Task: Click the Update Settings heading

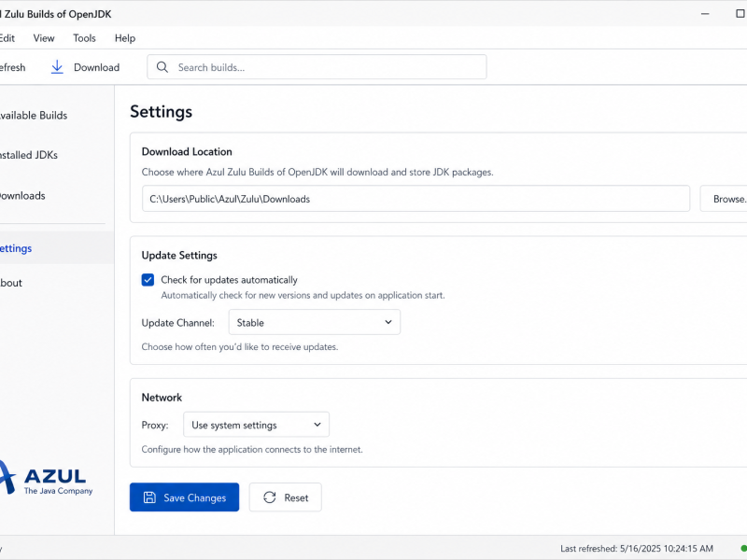Action: click(179, 255)
